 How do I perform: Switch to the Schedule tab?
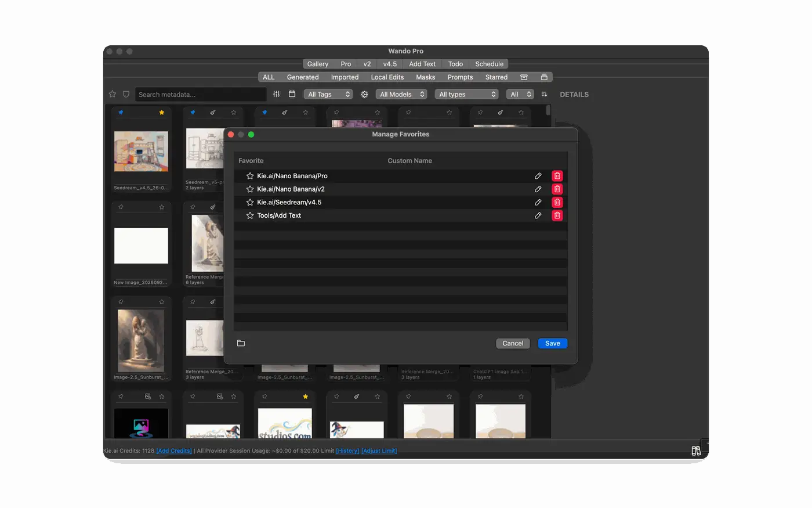pyautogui.click(x=489, y=64)
